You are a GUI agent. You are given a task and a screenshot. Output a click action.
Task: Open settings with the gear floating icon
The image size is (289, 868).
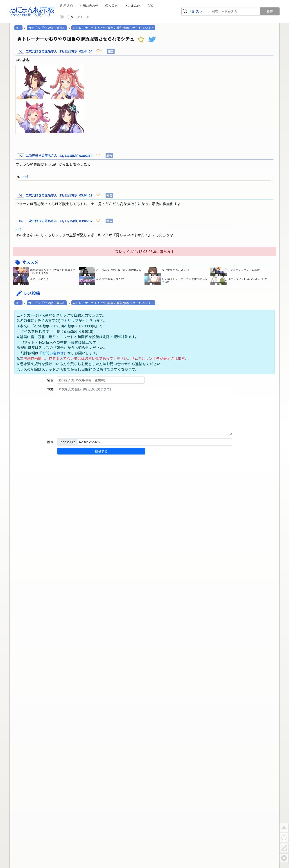click(284, 858)
